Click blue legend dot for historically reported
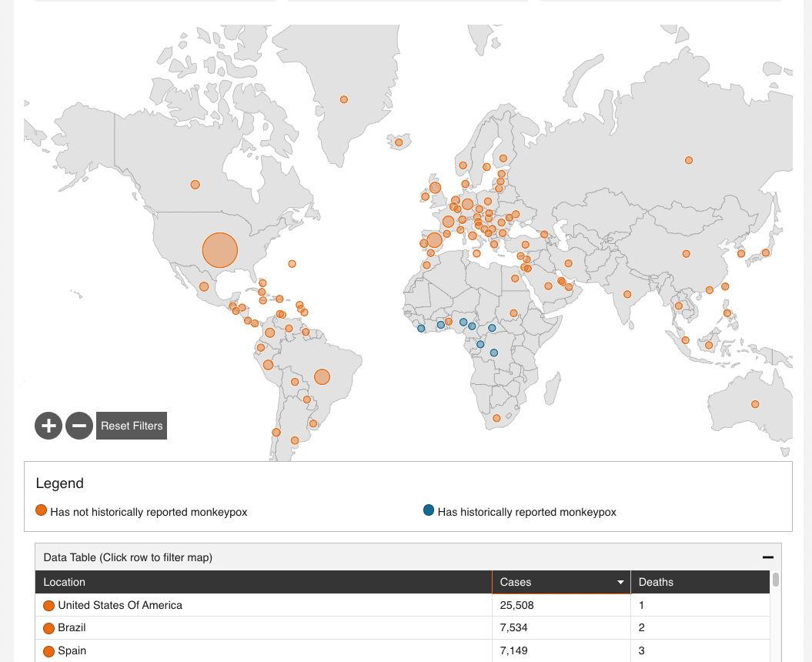 pos(429,510)
